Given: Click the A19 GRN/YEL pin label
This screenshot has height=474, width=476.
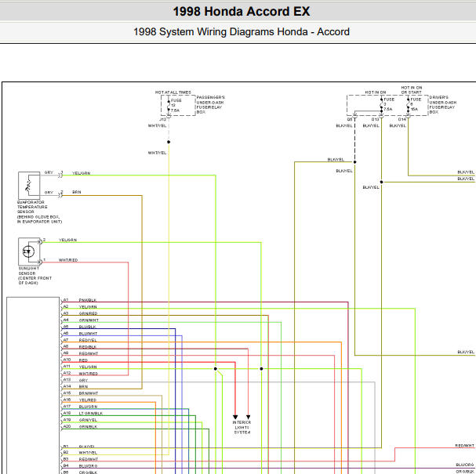Looking at the screenshot, I should coord(80,420).
